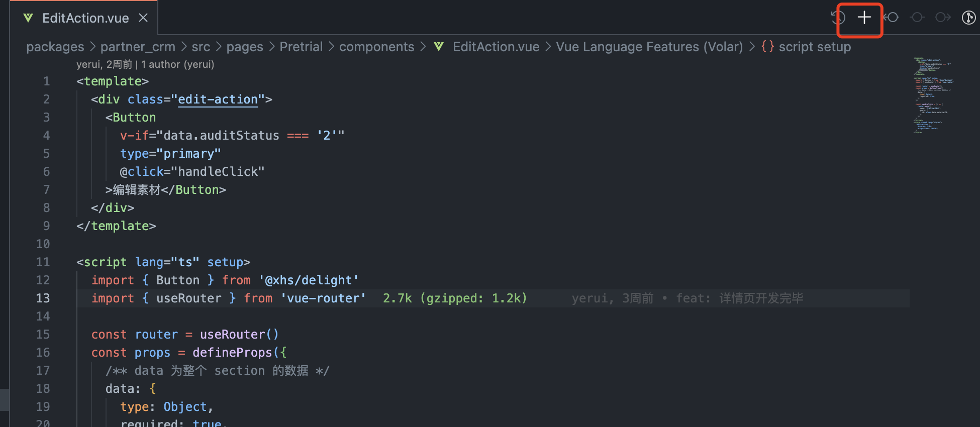
Task: Select the pages breadcrumb folder
Action: click(245, 47)
